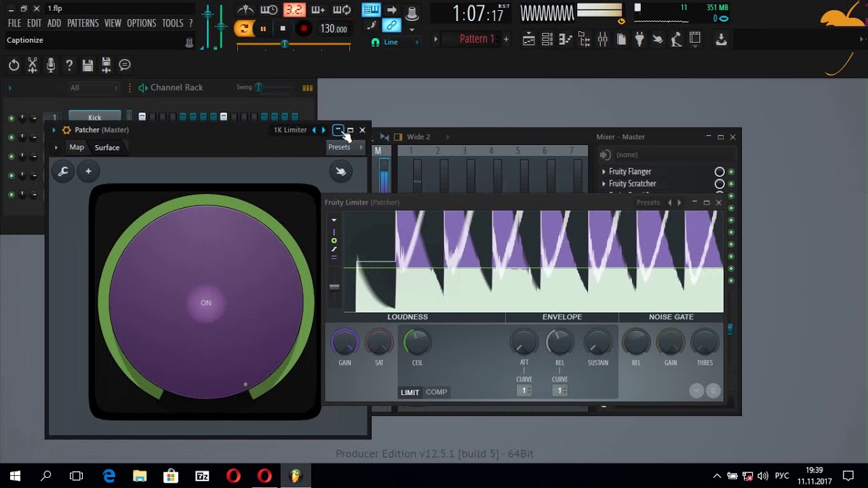Enable the LIMIT mode in Fruity Limiter
Image resolution: width=868 pixels, height=488 pixels.
click(410, 392)
